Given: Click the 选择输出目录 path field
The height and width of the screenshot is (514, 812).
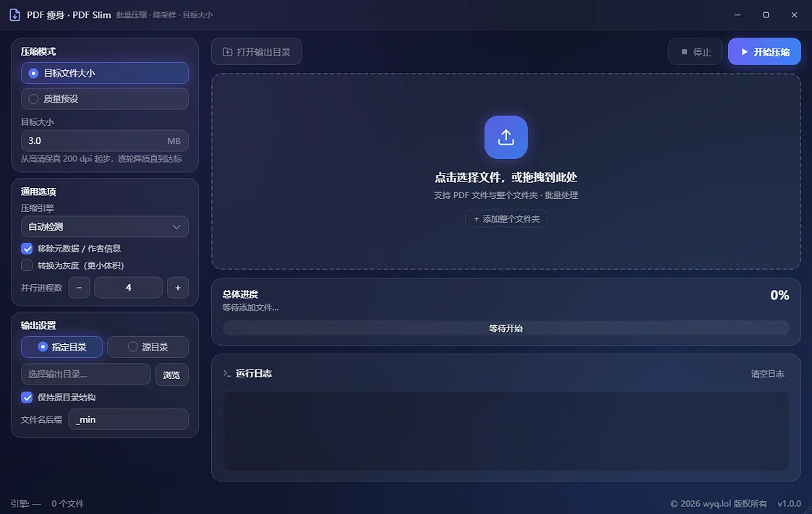Looking at the screenshot, I should (86, 374).
